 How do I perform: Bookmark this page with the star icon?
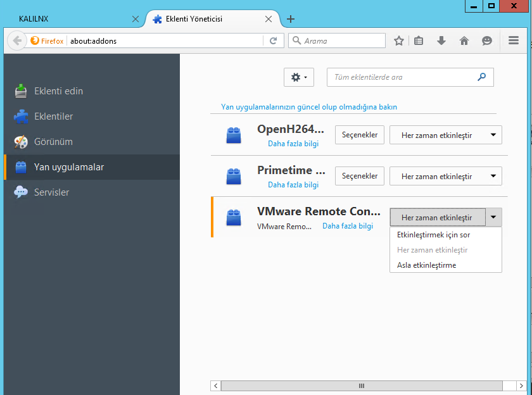pos(399,41)
